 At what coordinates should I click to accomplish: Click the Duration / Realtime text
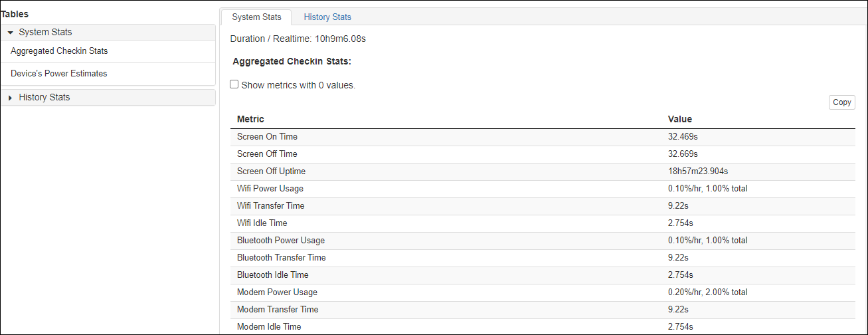tap(298, 39)
